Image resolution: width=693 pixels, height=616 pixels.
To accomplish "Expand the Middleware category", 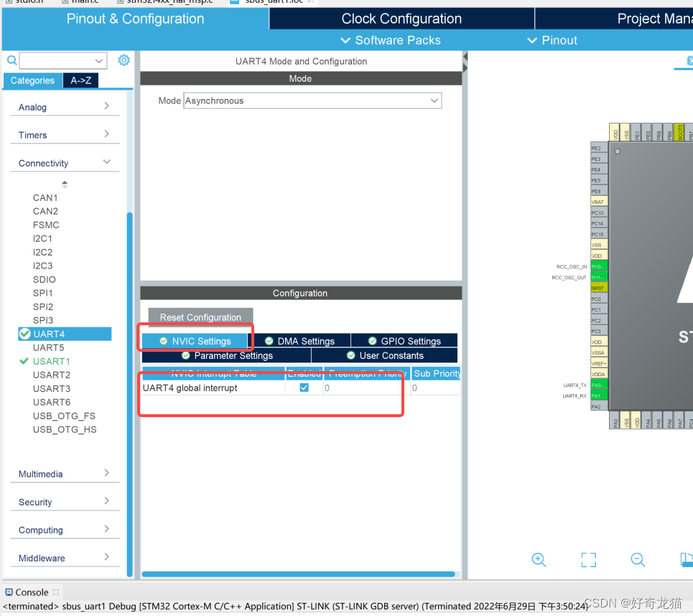I will (65, 558).
